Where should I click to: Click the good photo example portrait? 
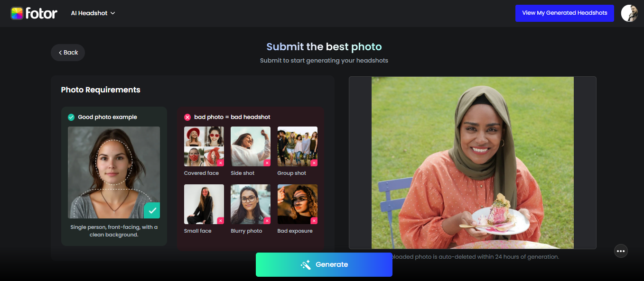pos(114,172)
